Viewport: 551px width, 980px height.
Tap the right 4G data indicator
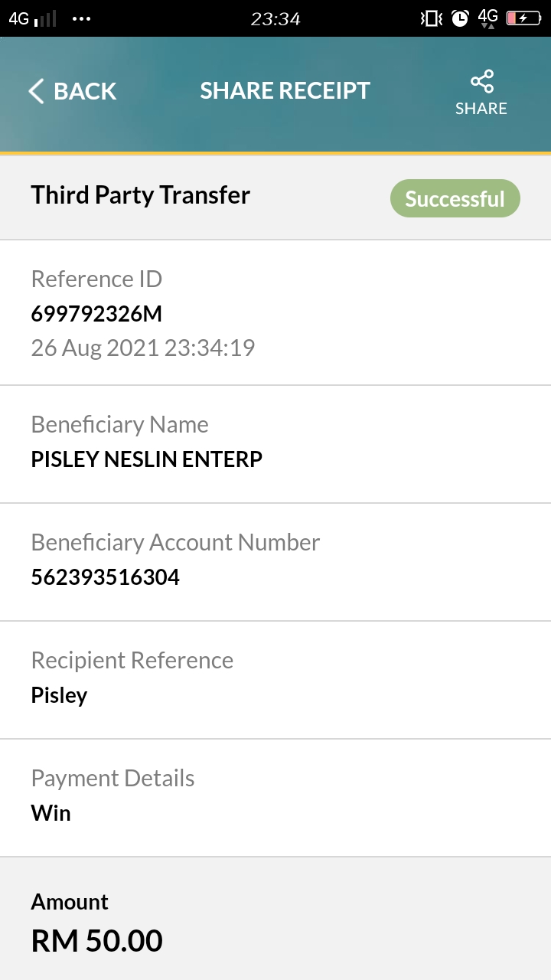click(487, 18)
